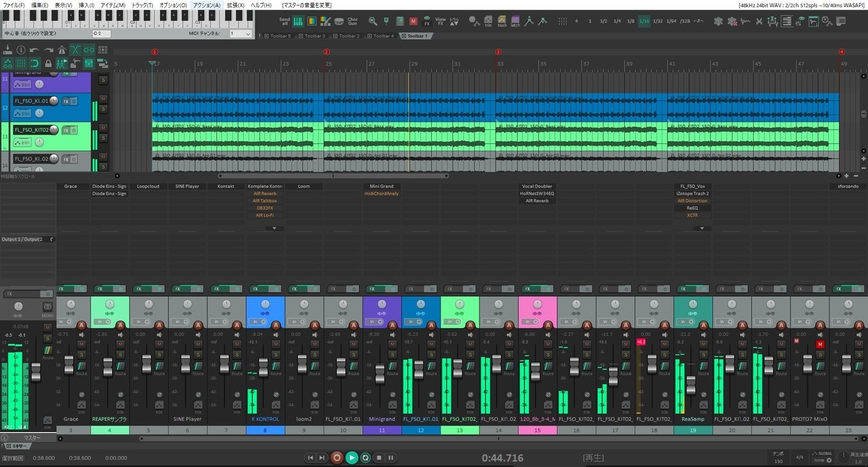Switch to the Toolbar 5 tab
The image size is (868, 467).
[281, 35]
